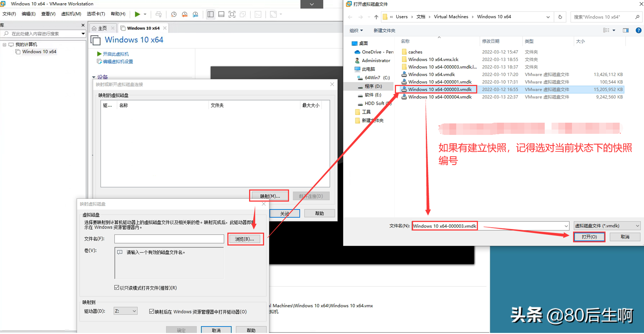Click the Up folder arrow in file dialog
This screenshot has width=644, height=334.
[376, 17]
